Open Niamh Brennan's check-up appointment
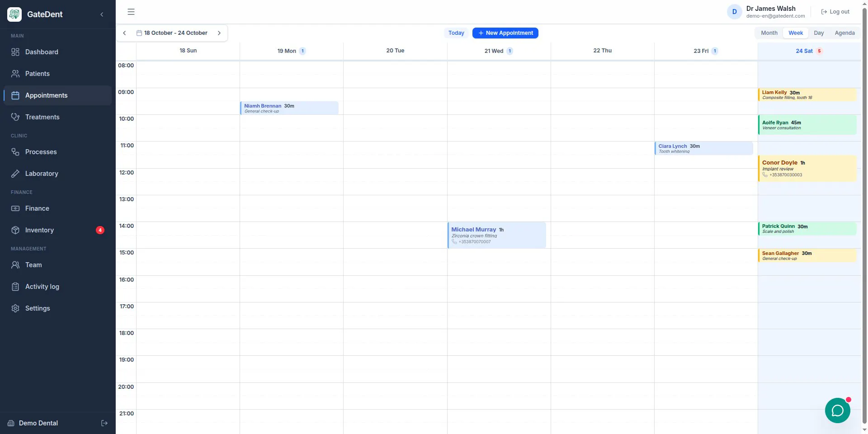The width and height of the screenshot is (868, 434). tap(289, 108)
